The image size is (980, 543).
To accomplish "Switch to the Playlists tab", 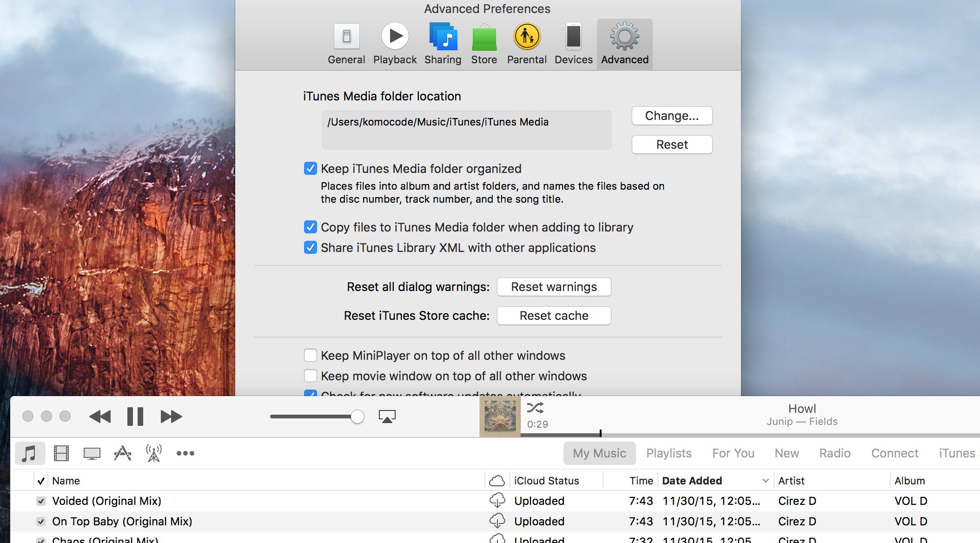I will click(669, 453).
